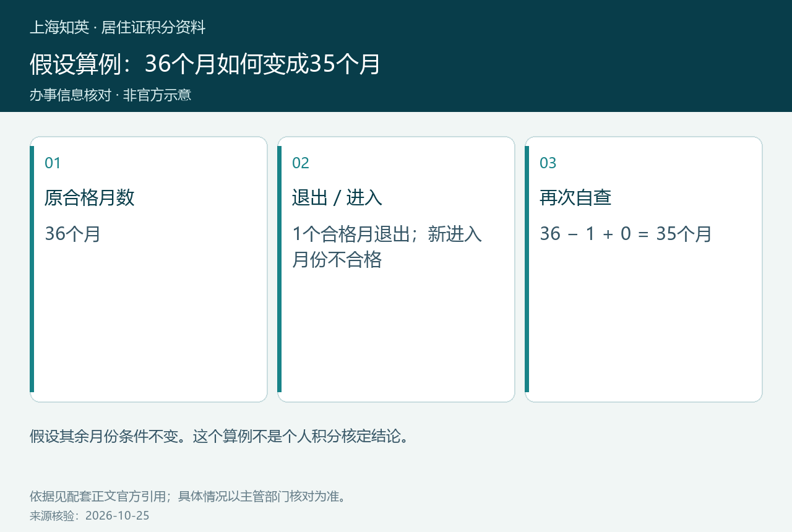Click the subtitle 办事信息核对 · 非官方示意
This screenshot has width=792, height=532.
click(x=110, y=95)
